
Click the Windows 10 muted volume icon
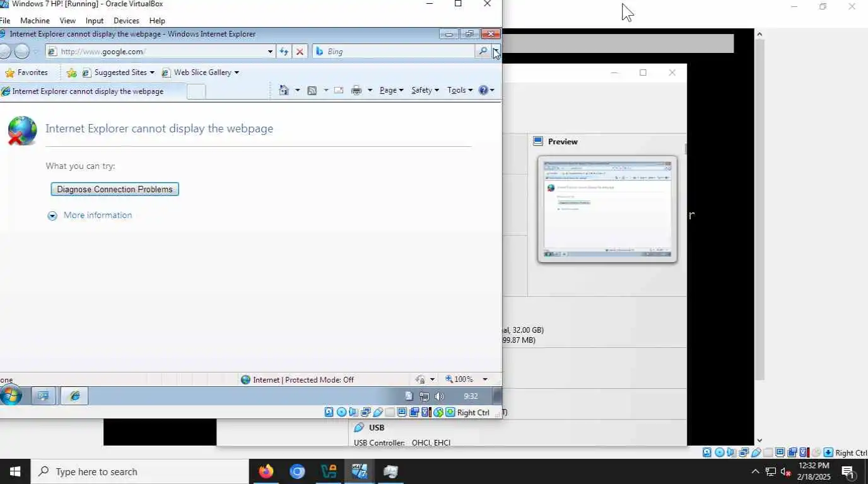pyautogui.click(x=786, y=471)
